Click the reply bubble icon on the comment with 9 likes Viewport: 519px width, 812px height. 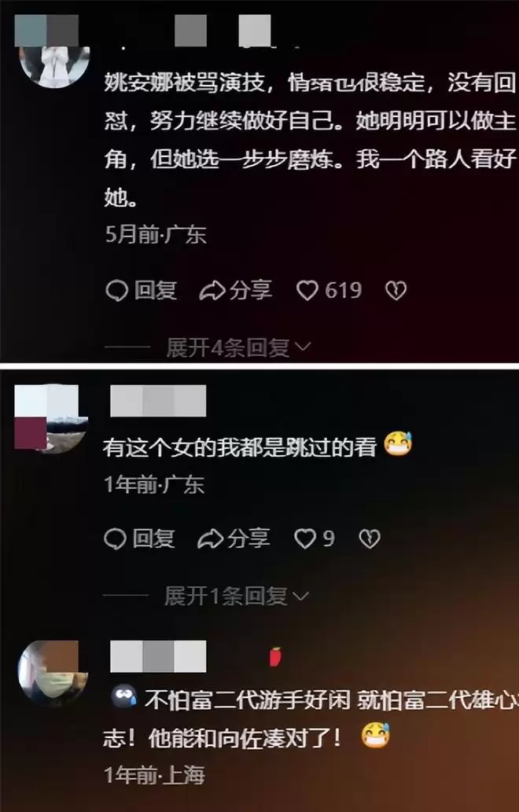point(115,539)
